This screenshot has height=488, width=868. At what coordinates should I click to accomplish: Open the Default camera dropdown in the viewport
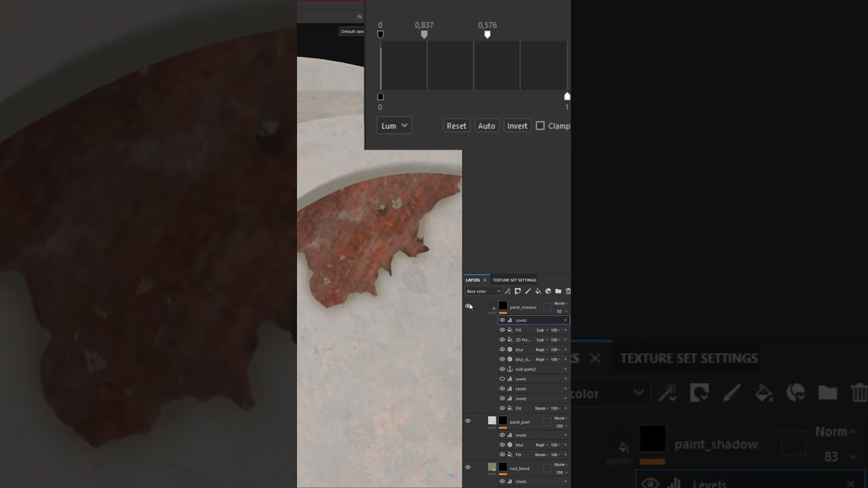[x=353, y=31]
